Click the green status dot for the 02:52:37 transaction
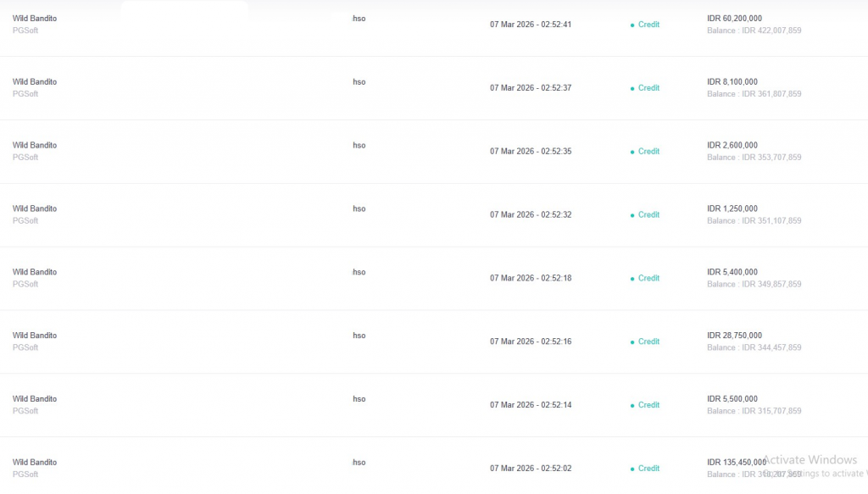This screenshot has width=868, height=494. [x=632, y=89]
